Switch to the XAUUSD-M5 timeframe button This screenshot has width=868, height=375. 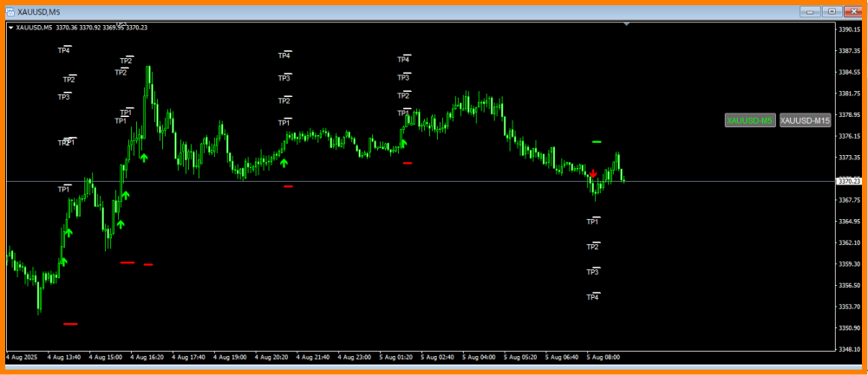750,120
